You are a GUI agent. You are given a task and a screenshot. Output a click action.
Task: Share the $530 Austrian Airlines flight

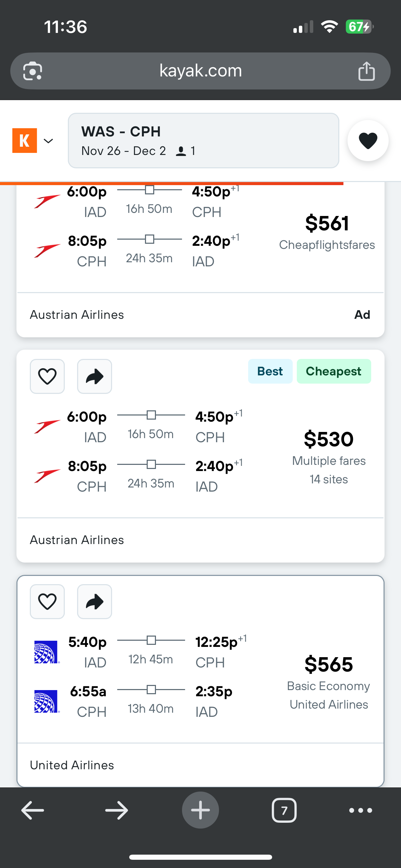click(x=95, y=376)
